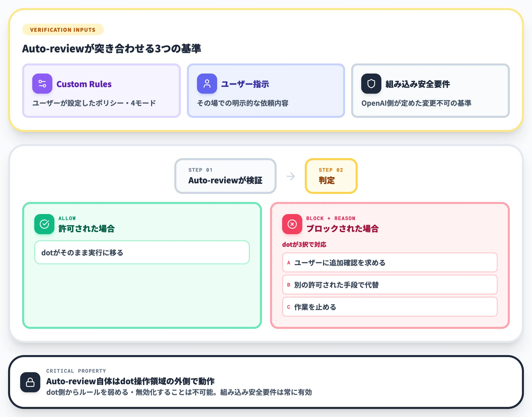Click the Auto-reviewが突き合わせる3つの基準 title
Image resolution: width=532 pixels, height=417 pixels.
click(112, 49)
